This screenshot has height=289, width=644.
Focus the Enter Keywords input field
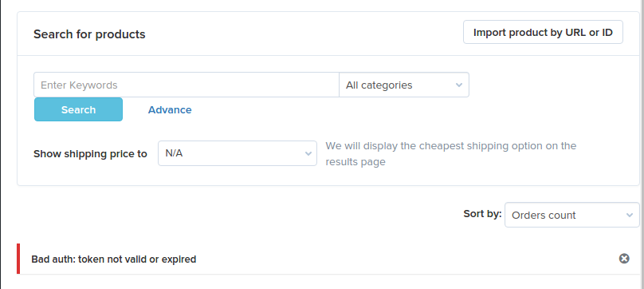pyautogui.click(x=187, y=85)
